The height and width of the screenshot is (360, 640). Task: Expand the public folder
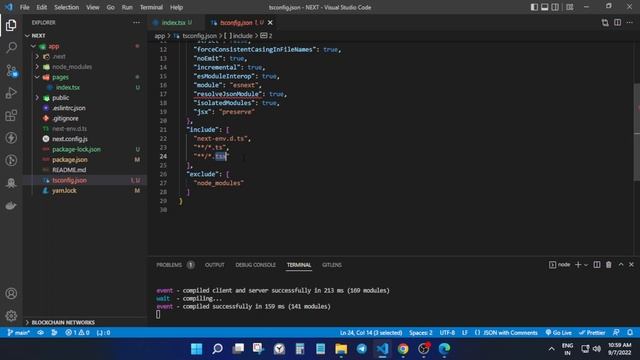click(x=85, y=98)
